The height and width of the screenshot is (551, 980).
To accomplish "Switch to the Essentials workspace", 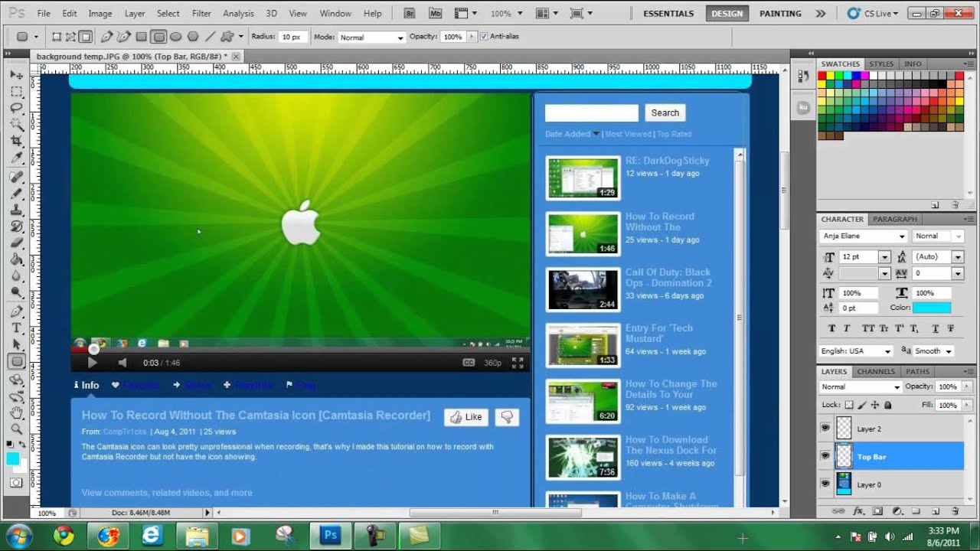I will click(668, 14).
